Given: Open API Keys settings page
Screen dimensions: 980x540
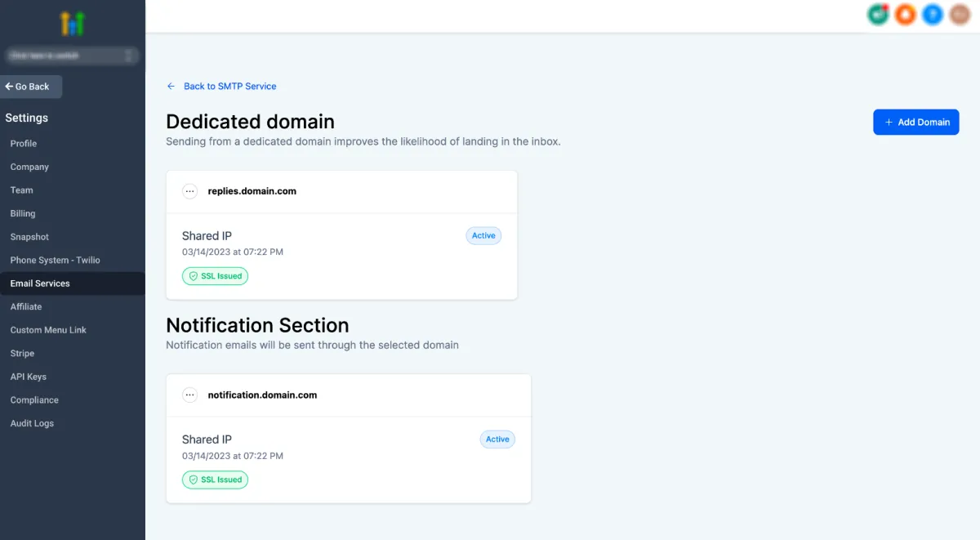Looking at the screenshot, I should [x=29, y=377].
